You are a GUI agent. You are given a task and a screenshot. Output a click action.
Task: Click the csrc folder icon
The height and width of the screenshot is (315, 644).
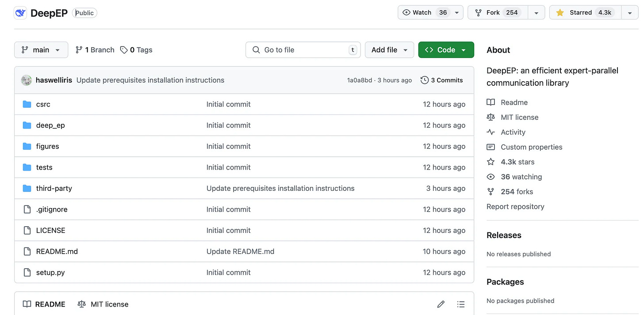(x=27, y=104)
